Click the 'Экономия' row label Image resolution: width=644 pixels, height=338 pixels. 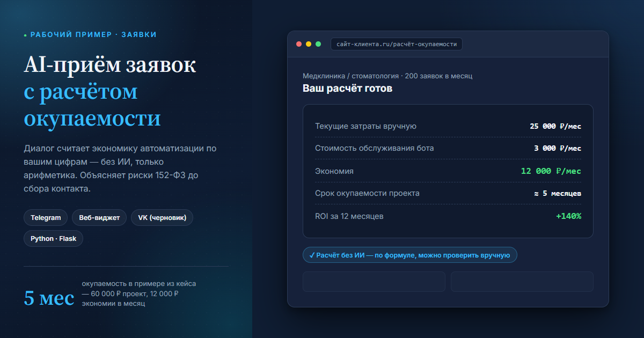pyautogui.click(x=334, y=171)
